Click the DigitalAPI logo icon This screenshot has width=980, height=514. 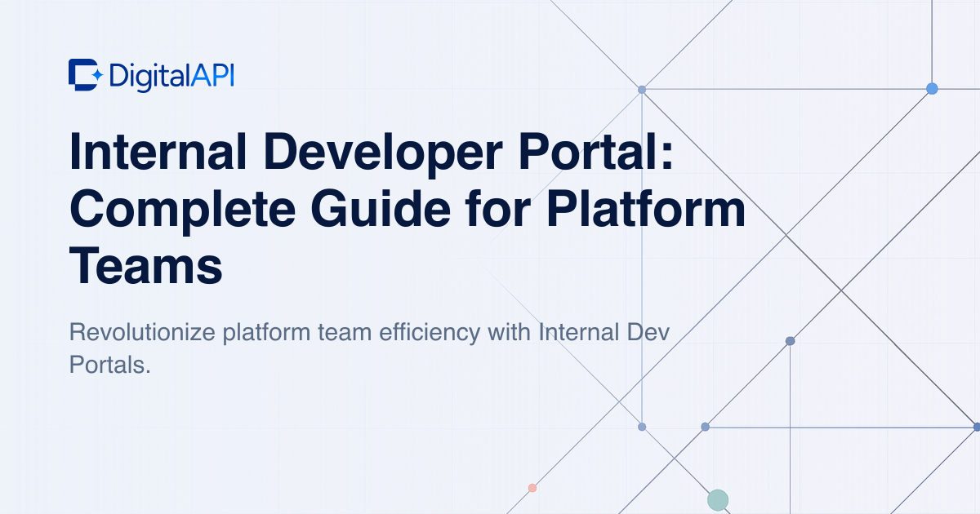click(85, 75)
